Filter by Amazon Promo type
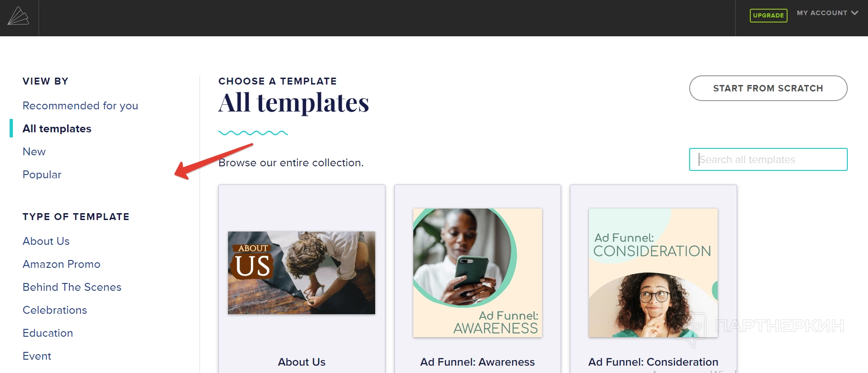 point(62,264)
